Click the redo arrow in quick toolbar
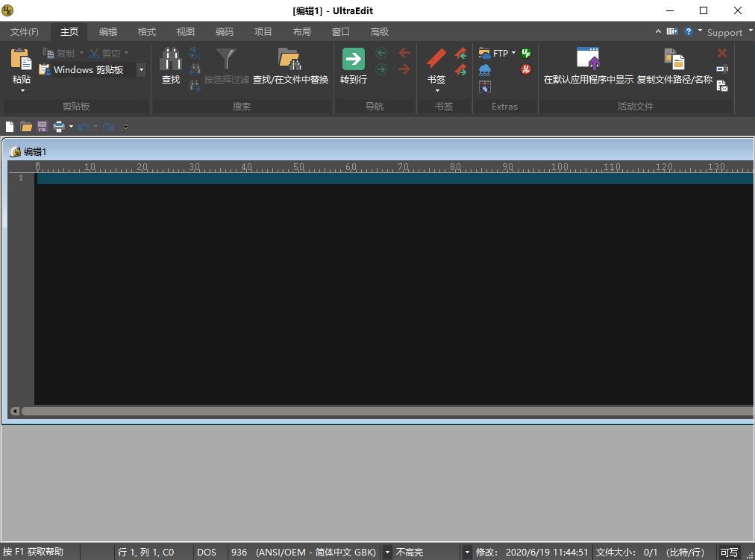Viewport: 755px width, 560px height. [x=108, y=127]
